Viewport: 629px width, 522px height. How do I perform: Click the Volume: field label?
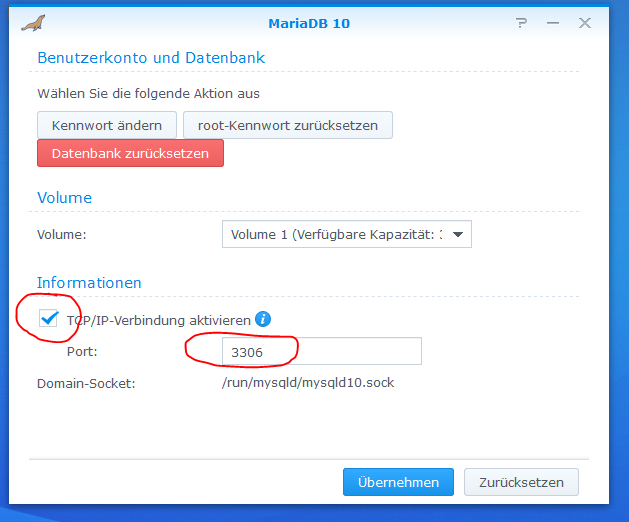point(62,234)
